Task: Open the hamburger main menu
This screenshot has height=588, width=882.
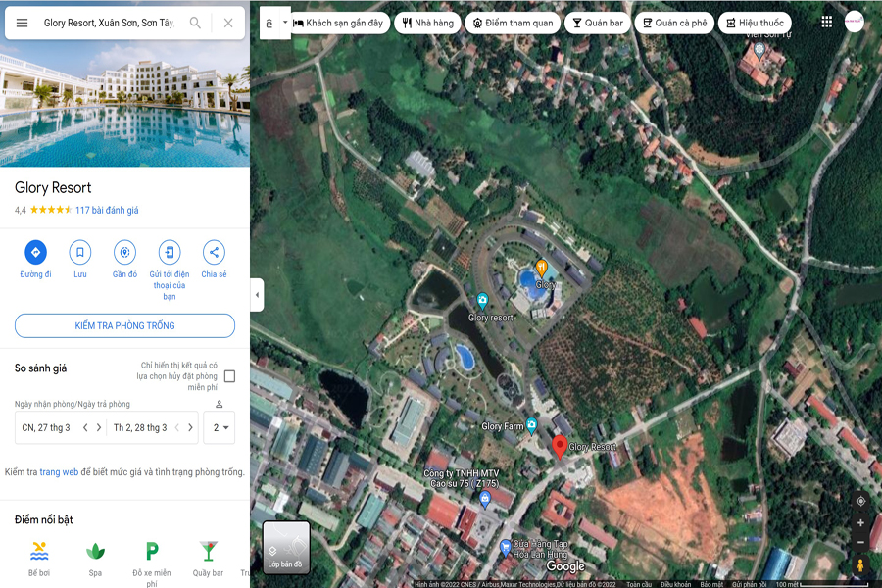Action: pos(22,24)
